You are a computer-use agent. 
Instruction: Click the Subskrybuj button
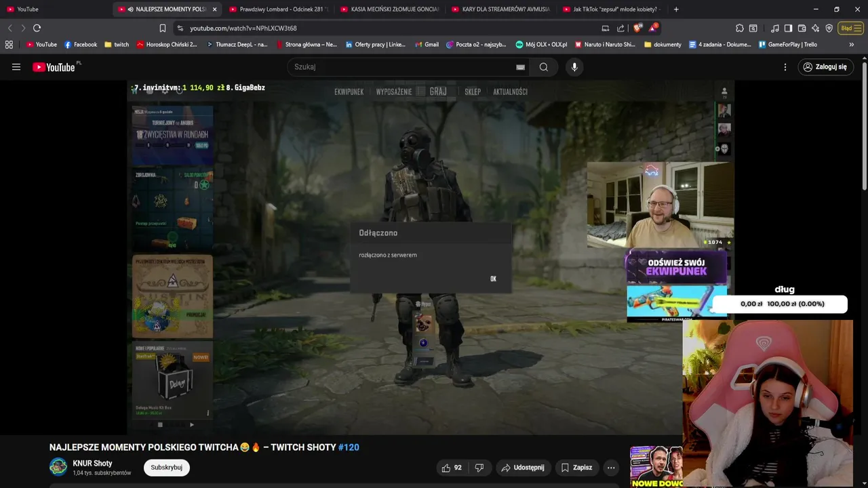coord(166,468)
